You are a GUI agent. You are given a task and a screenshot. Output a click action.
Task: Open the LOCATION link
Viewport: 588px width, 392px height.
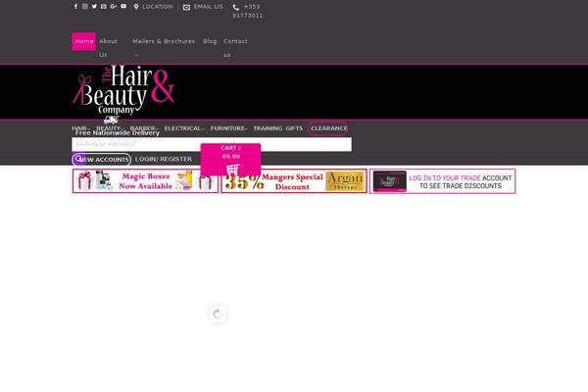click(x=158, y=7)
